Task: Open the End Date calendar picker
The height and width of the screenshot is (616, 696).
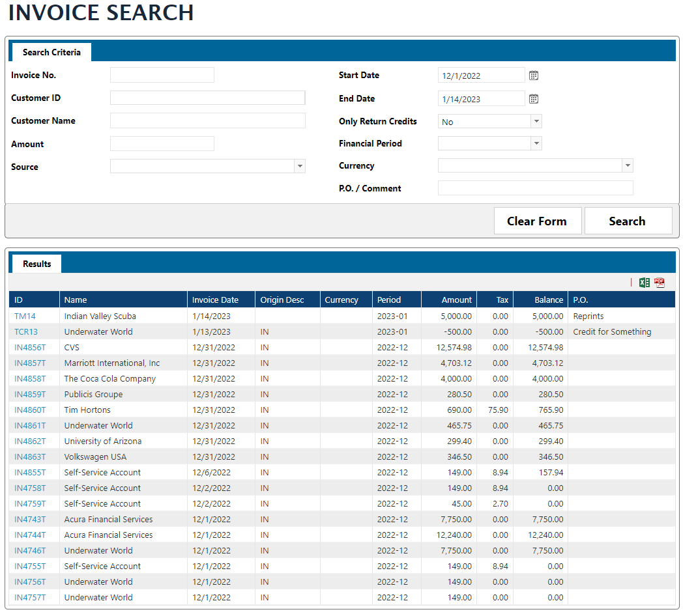Action: (533, 99)
